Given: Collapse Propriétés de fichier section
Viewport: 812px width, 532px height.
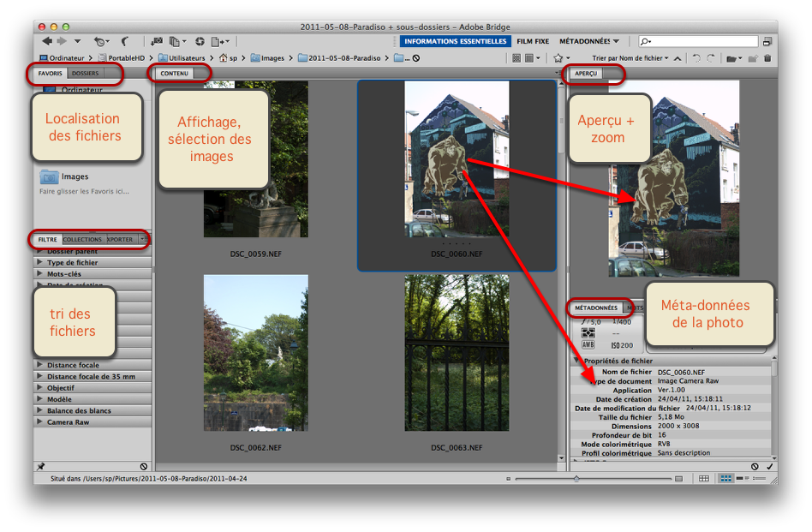Looking at the screenshot, I should point(576,360).
